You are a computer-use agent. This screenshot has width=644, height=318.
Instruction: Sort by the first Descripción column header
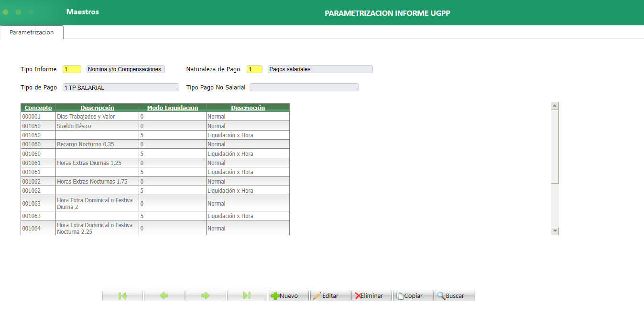[x=98, y=108]
